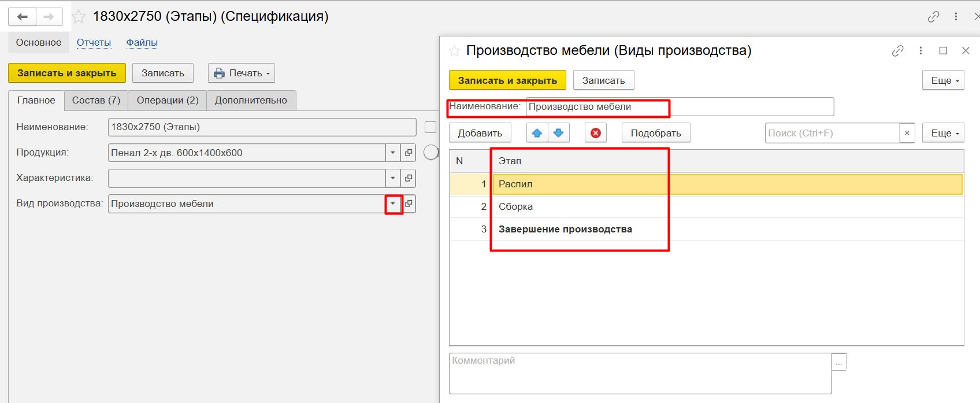This screenshot has width=980, height=403.
Task: Go forward with the right arrow button
Action: pyautogui.click(x=49, y=17)
